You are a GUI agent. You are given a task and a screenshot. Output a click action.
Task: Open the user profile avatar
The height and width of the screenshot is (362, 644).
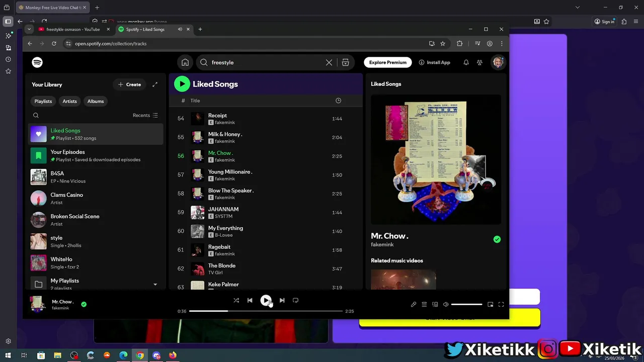(498, 62)
